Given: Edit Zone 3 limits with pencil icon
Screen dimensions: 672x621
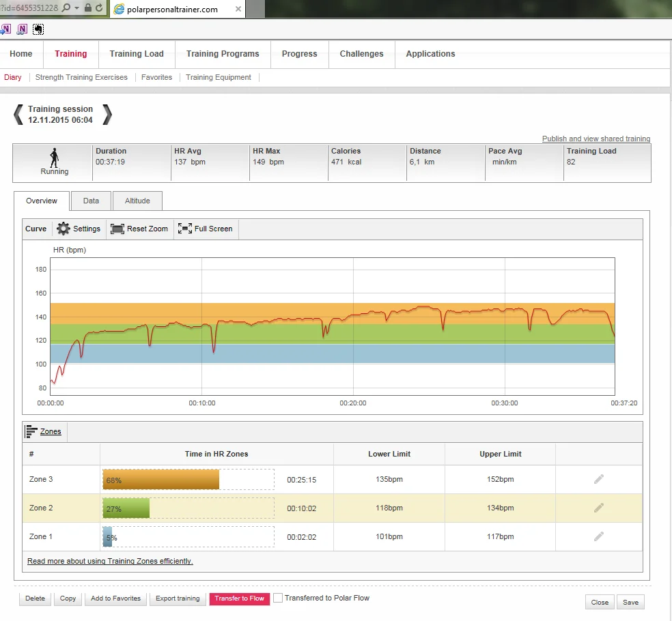Looking at the screenshot, I should (598, 480).
